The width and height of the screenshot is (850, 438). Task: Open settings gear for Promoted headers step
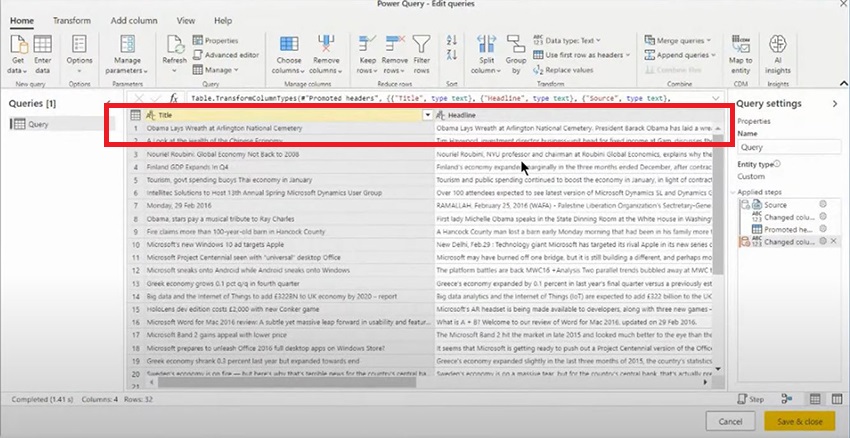(x=822, y=229)
